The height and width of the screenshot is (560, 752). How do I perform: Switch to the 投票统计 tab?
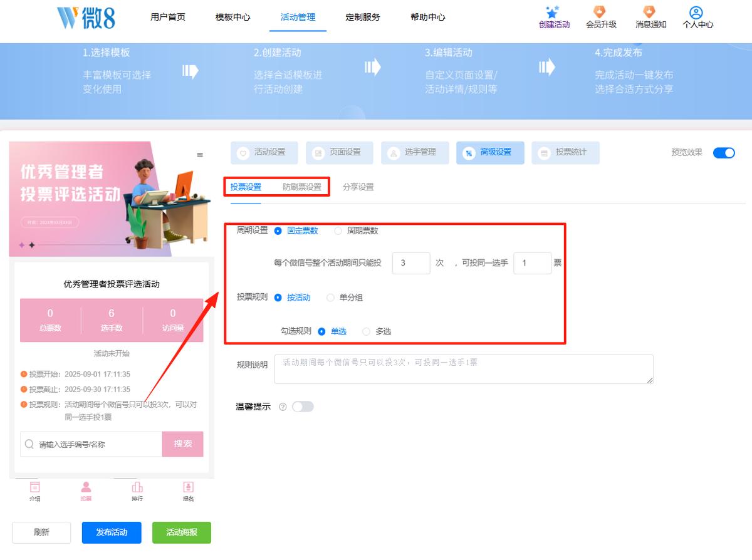pos(565,152)
